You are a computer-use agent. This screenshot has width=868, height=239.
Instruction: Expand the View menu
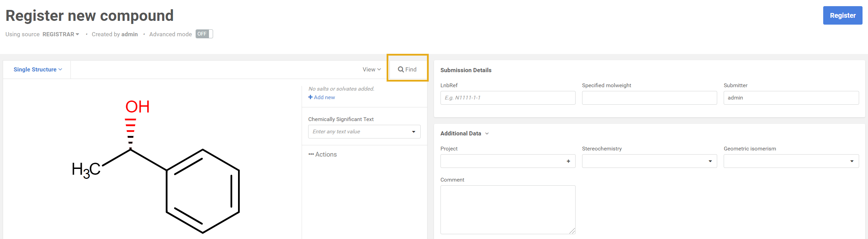(371, 69)
